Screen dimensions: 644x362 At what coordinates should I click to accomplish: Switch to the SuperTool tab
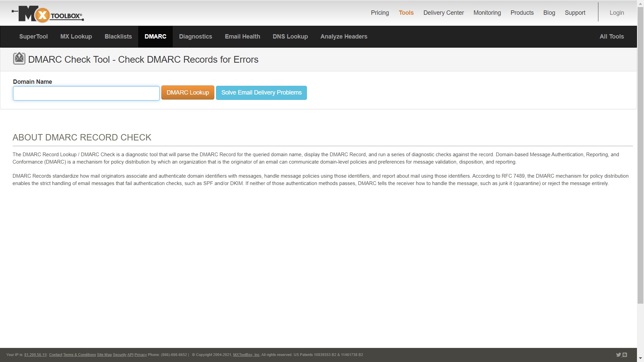click(x=34, y=37)
